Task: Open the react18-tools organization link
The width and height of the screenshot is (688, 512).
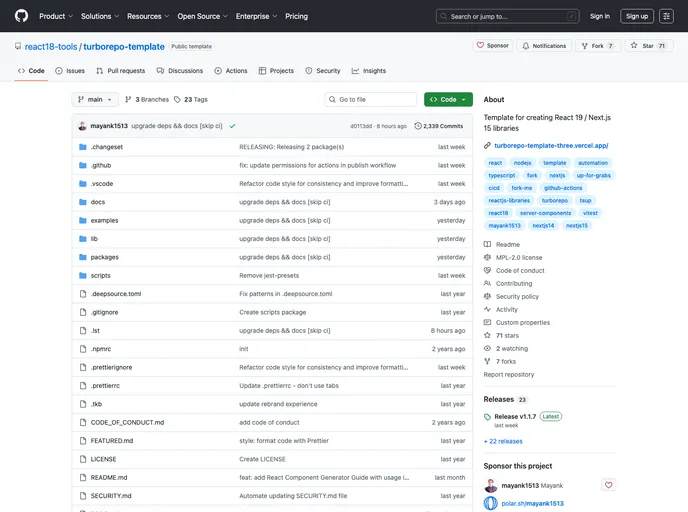Action: click(51, 47)
